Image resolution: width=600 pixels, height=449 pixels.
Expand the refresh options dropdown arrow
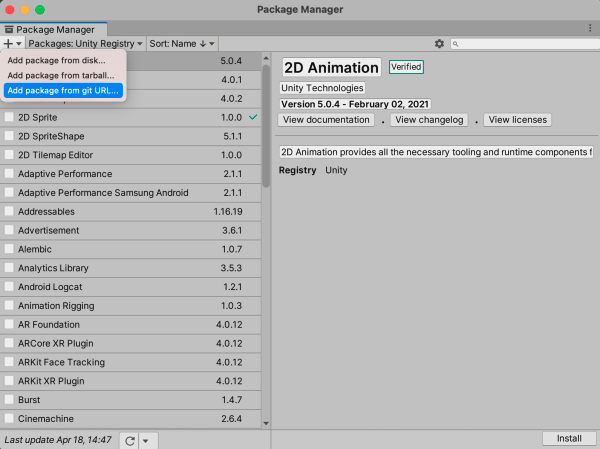146,441
